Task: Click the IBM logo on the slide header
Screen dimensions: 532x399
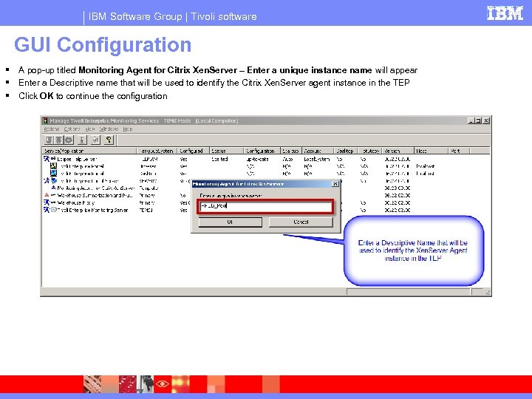Action: tap(505, 13)
